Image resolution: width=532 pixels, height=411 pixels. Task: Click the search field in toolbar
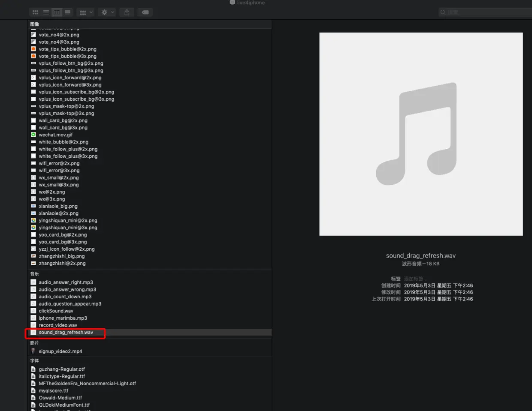[485, 12]
